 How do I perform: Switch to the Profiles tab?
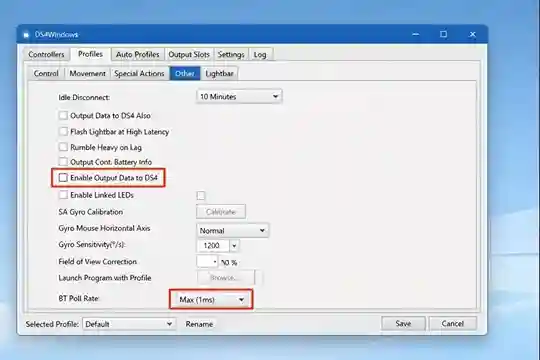(x=90, y=54)
